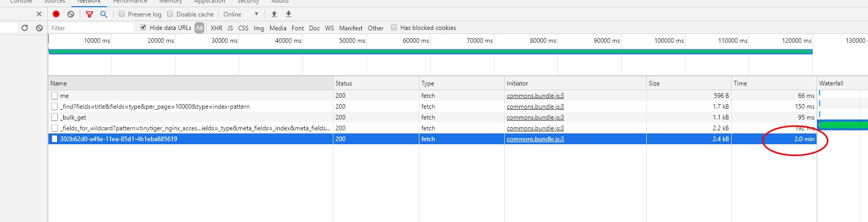Select the _find?fields=title request
Image resolution: width=868 pixels, height=222 pixels.
[432, 107]
